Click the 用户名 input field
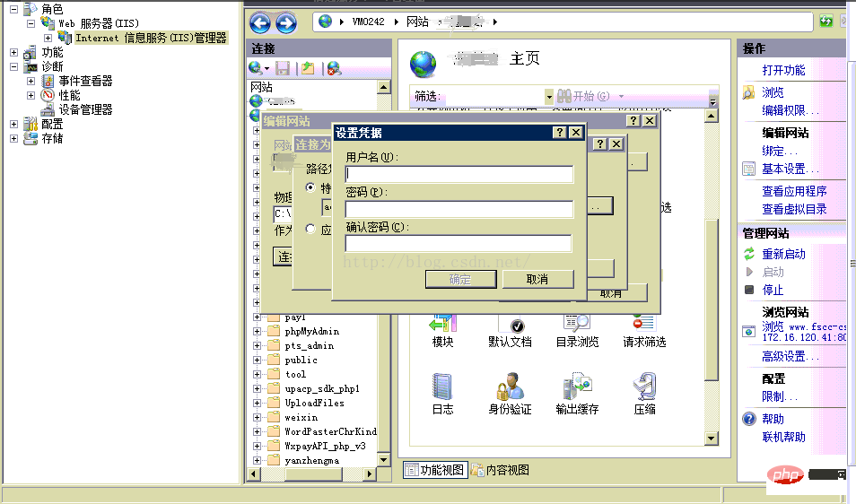This screenshot has height=504, width=856. [459, 174]
